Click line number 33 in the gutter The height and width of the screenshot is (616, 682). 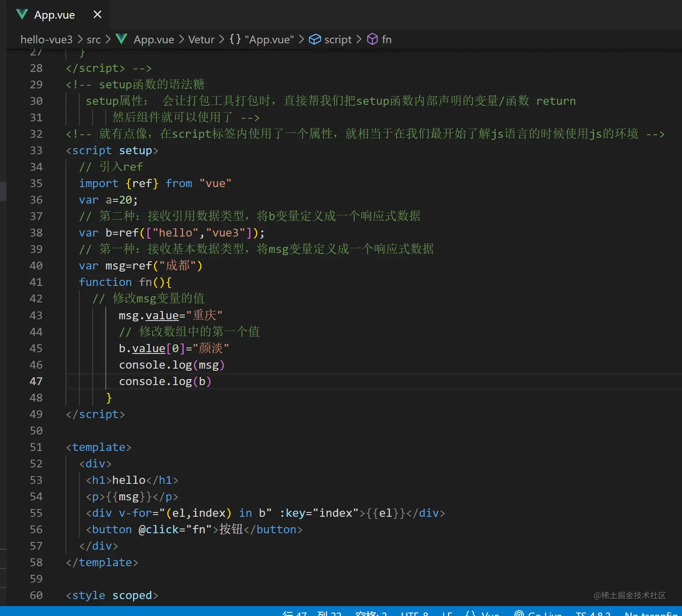coord(36,150)
